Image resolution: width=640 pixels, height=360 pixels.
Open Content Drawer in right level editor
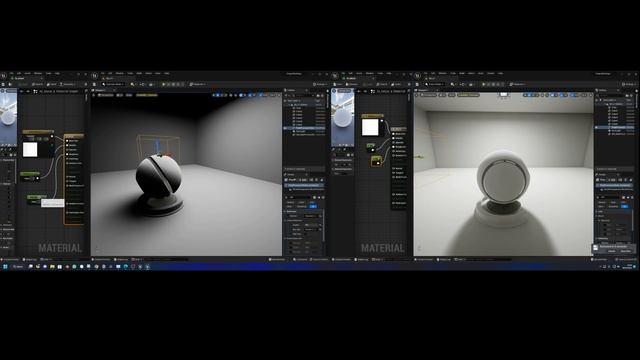coord(424,260)
